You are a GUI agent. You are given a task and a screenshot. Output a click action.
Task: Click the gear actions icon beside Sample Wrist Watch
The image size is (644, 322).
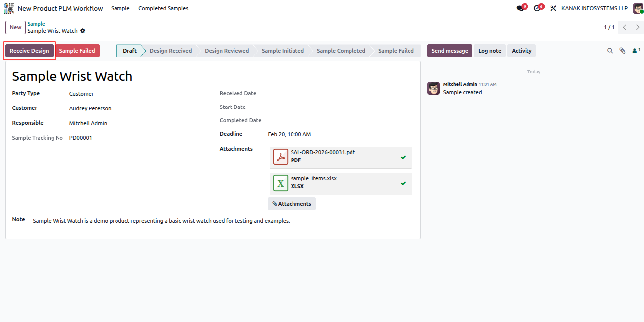(x=83, y=31)
